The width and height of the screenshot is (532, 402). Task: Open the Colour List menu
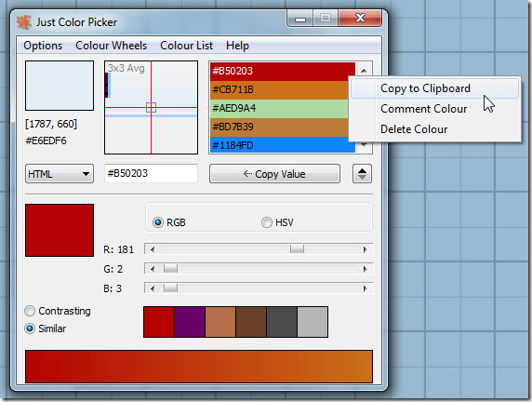(x=186, y=46)
